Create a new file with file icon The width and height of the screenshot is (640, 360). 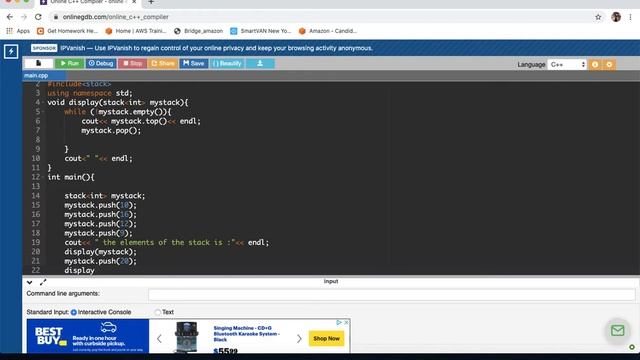point(39,63)
